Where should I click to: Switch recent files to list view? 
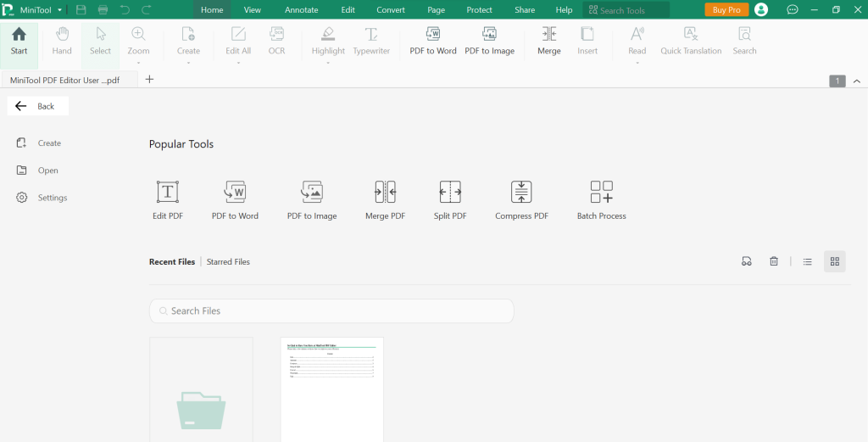coord(808,261)
